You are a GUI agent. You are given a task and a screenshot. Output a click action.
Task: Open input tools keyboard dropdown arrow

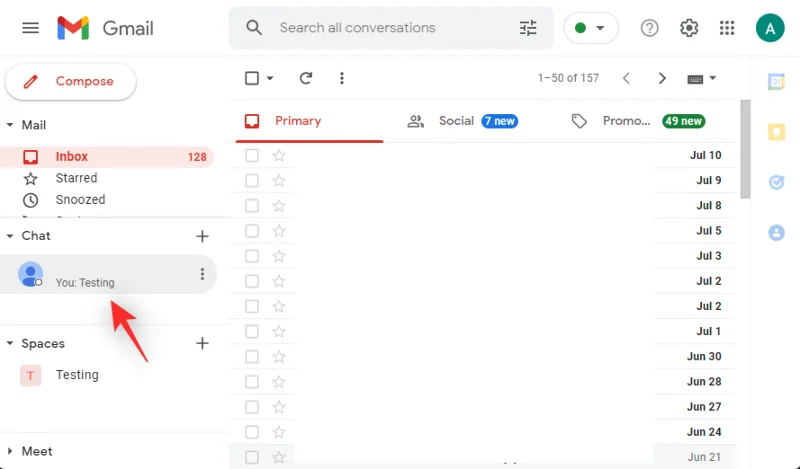point(713,78)
